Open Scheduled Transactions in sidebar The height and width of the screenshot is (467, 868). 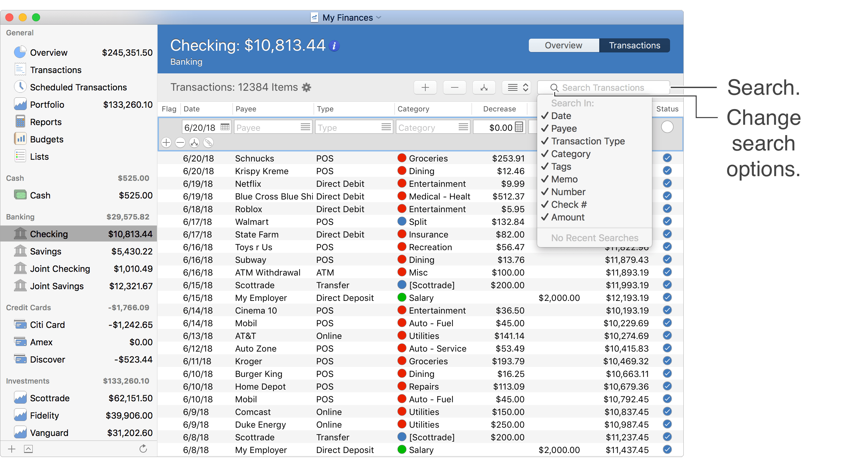(x=78, y=87)
